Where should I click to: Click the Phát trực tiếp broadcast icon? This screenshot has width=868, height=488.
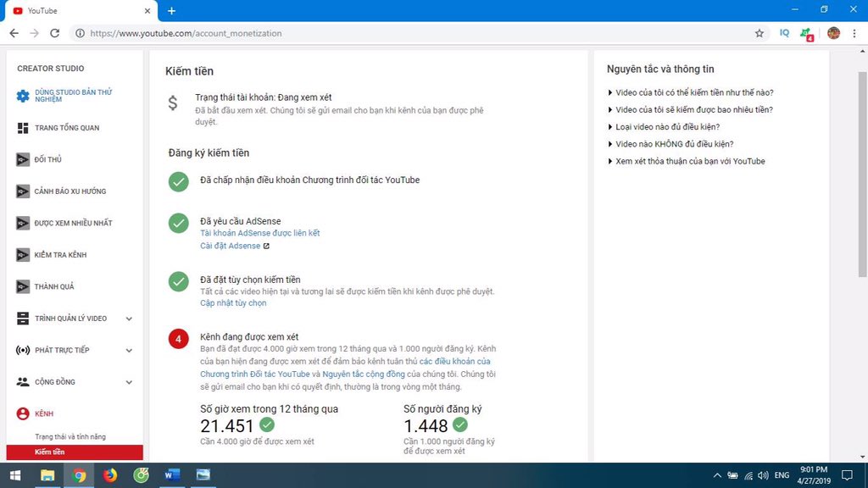[23, 350]
